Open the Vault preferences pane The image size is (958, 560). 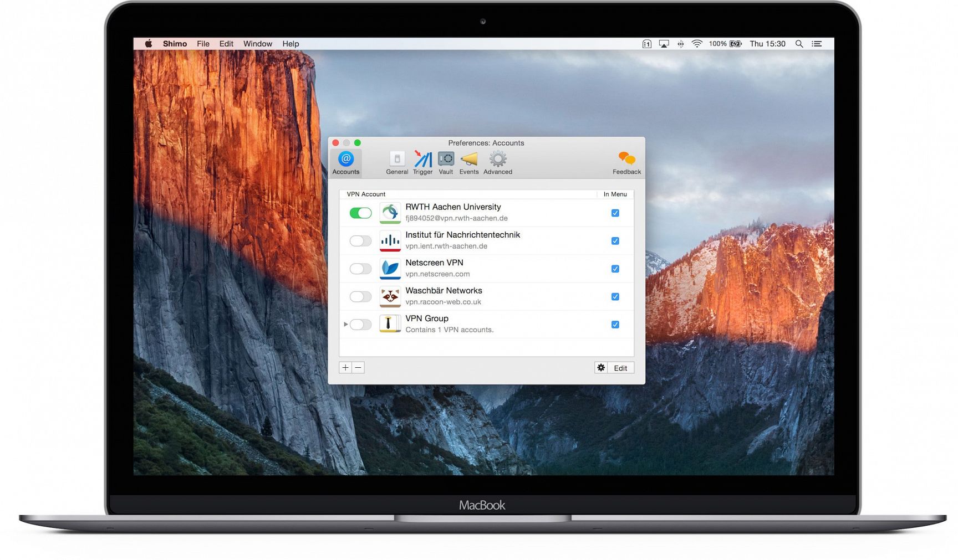click(446, 163)
